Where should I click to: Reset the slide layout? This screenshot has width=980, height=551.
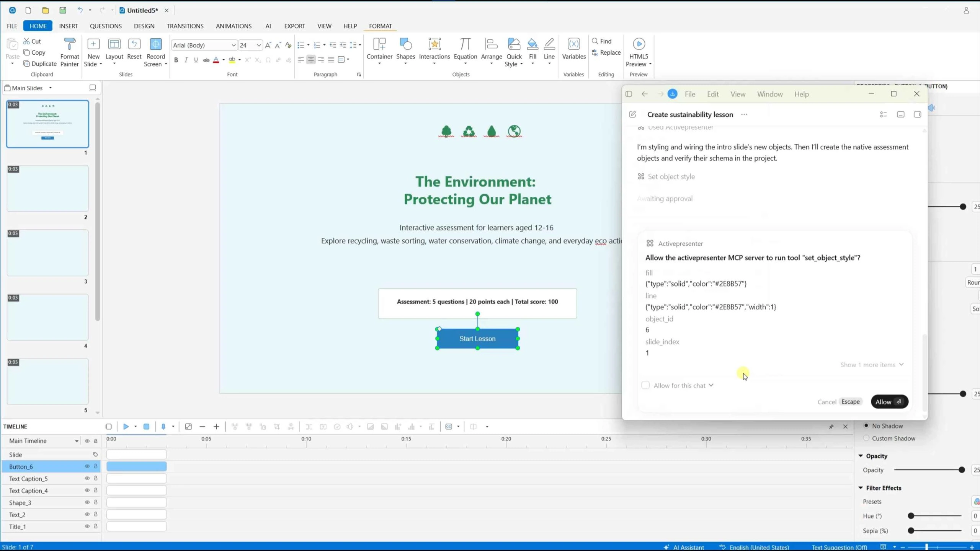tap(134, 49)
